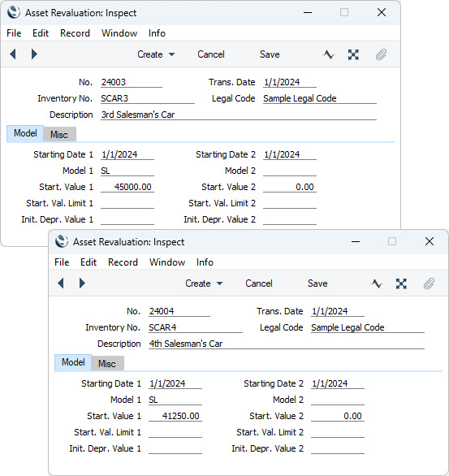Switch to Misc tab in SCAR3 window
Image resolution: width=449 pixels, height=476 pixels.
[x=59, y=135]
